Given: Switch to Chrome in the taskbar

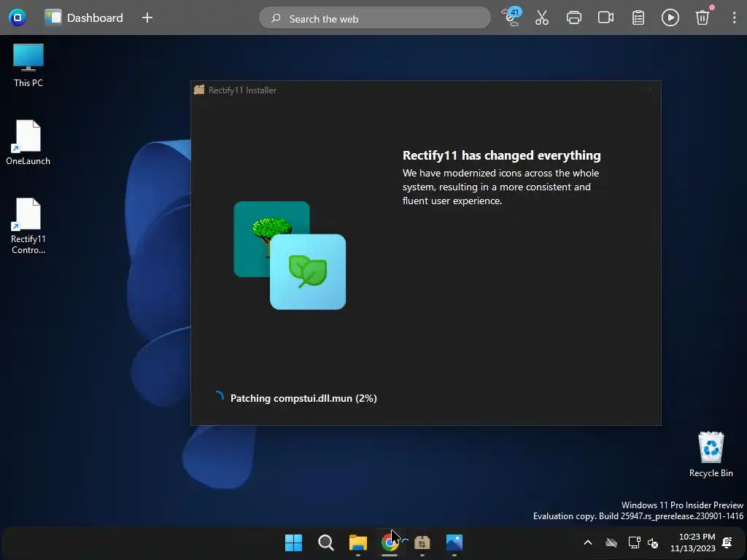Looking at the screenshot, I should [390, 542].
